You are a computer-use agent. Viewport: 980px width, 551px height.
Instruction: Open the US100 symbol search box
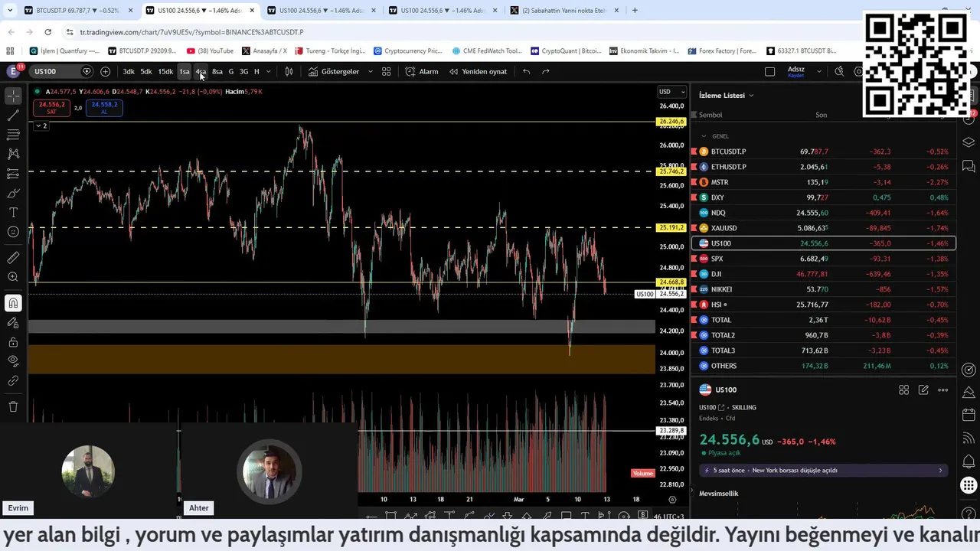pos(62,71)
